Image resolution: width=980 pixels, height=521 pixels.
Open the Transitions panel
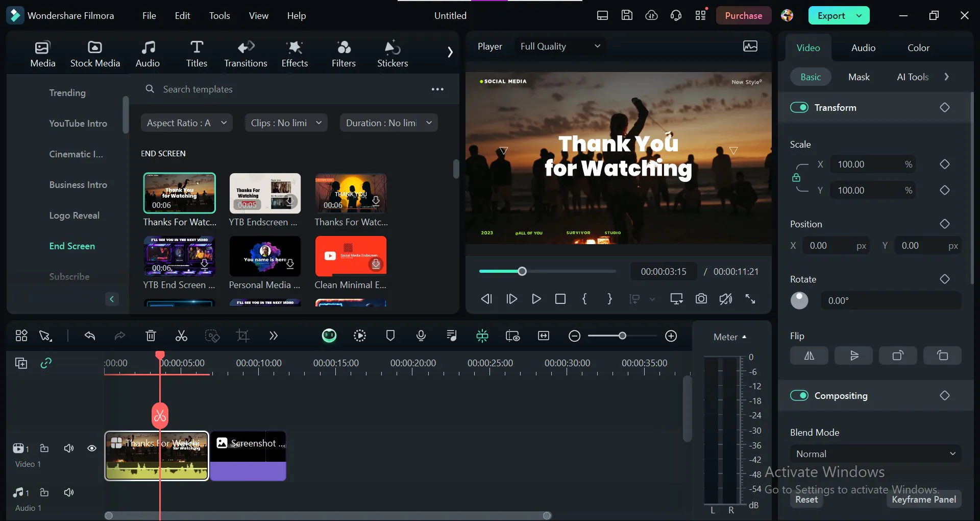pyautogui.click(x=246, y=54)
